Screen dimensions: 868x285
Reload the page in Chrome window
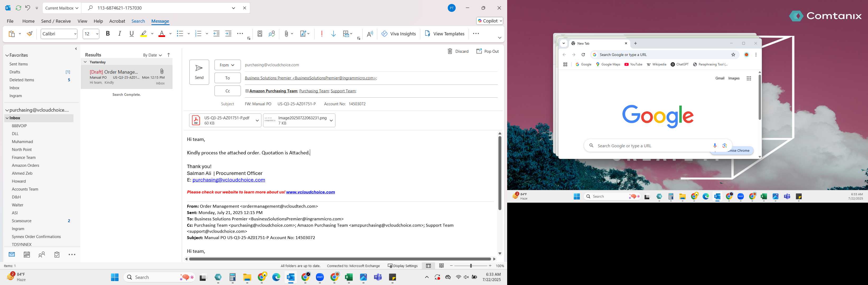coord(583,55)
